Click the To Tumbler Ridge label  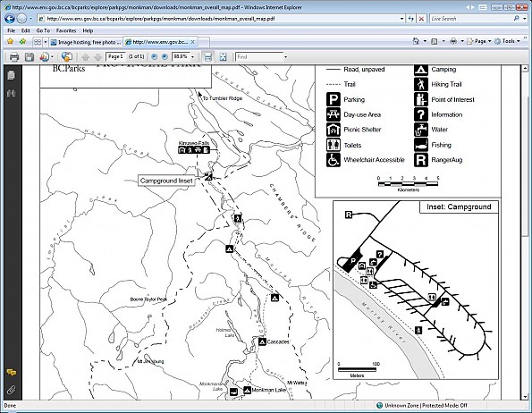[223, 98]
